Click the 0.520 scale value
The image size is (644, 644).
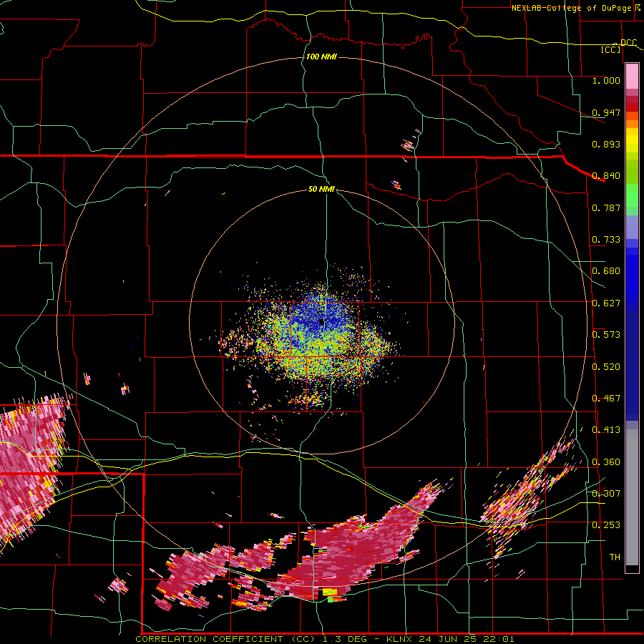point(606,366)
